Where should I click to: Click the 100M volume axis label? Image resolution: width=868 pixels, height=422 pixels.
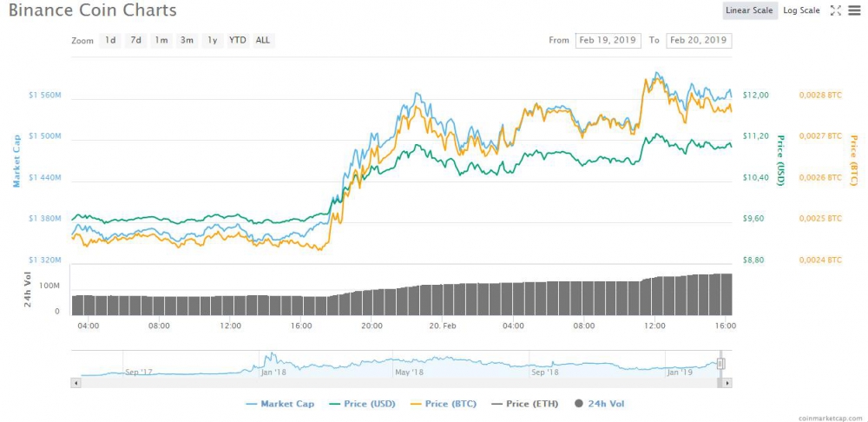50,286
